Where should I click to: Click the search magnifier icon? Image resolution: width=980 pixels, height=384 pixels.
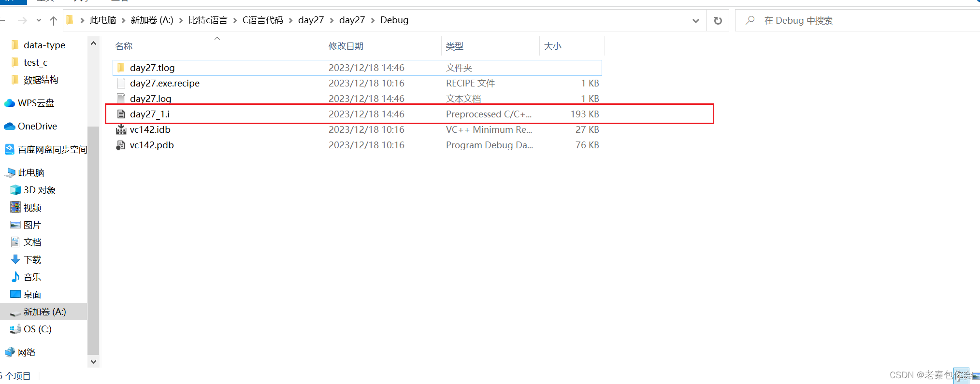tap(750, 20)
